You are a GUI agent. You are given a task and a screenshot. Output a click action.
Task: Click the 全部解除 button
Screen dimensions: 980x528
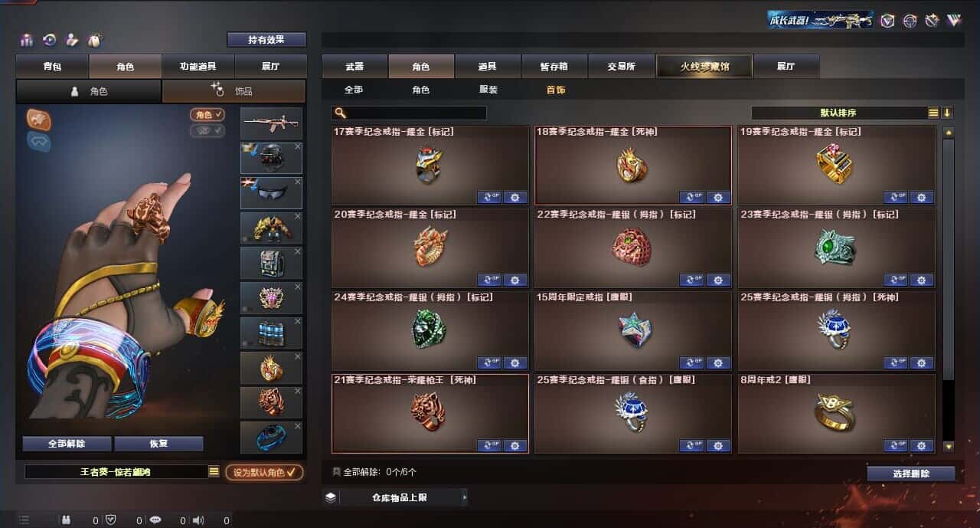[x=67, y=444]
